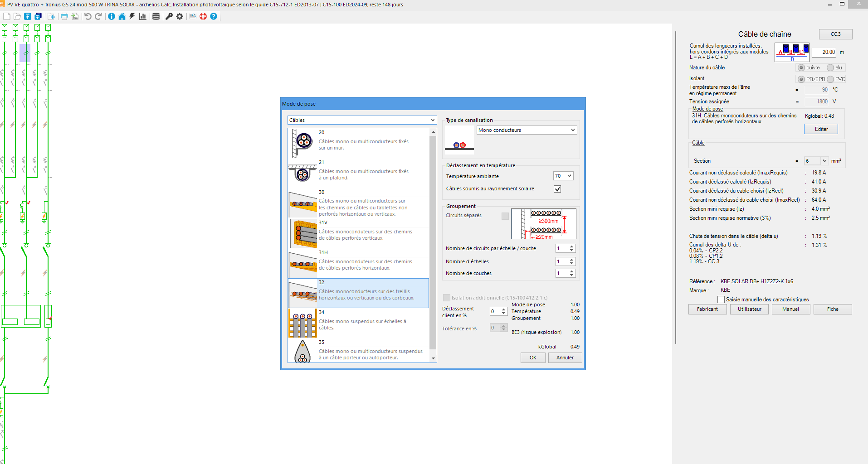Screen dimensions: 868x464
Task: Select mode 20 câbles fixés sur un mur
Action: [358, 143]
